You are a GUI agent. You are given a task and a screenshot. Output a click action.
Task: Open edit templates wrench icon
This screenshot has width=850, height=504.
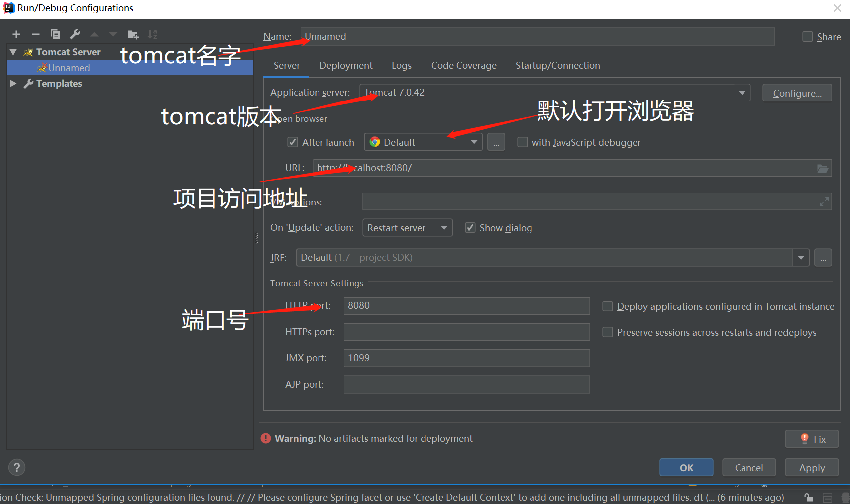coord(75,34)
